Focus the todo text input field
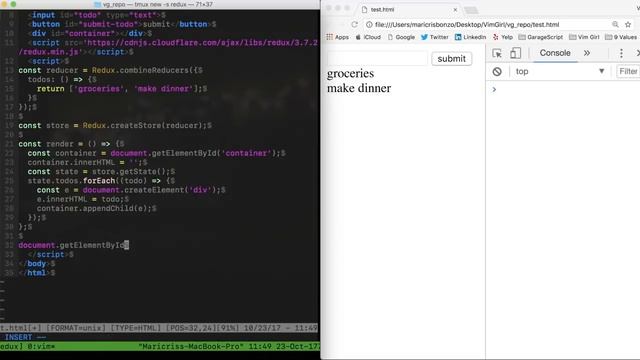 click(x=377, y=59)
